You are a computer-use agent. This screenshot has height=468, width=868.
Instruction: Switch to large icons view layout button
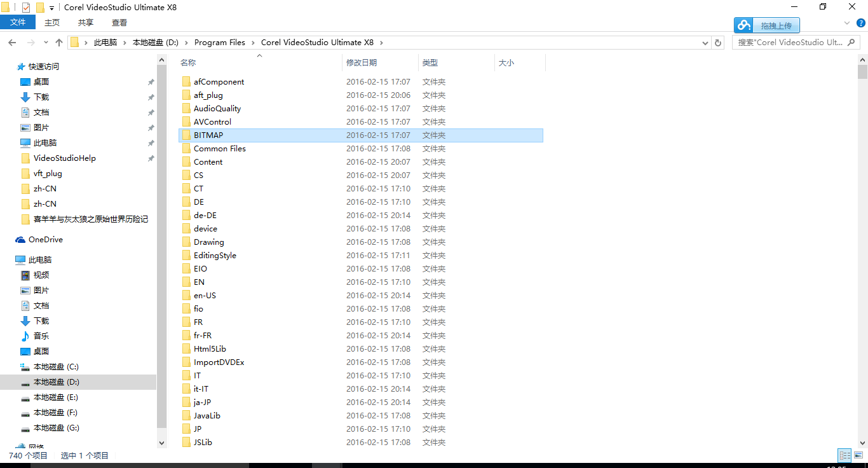(x=858, y=455)
